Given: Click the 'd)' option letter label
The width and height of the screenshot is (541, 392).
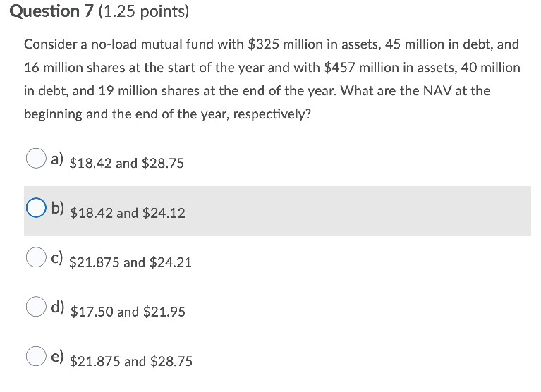Looking at the screenshot, I should pos(58,307).
